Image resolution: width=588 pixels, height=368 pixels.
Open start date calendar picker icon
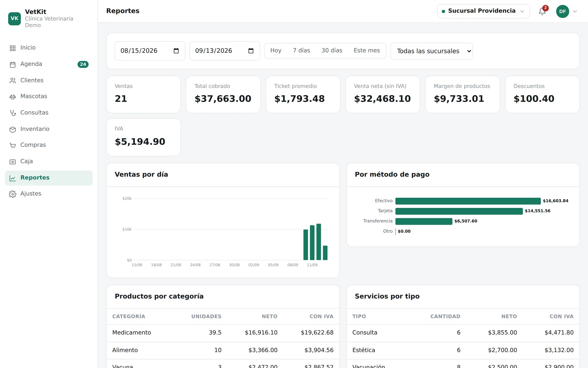coord(176,51)
